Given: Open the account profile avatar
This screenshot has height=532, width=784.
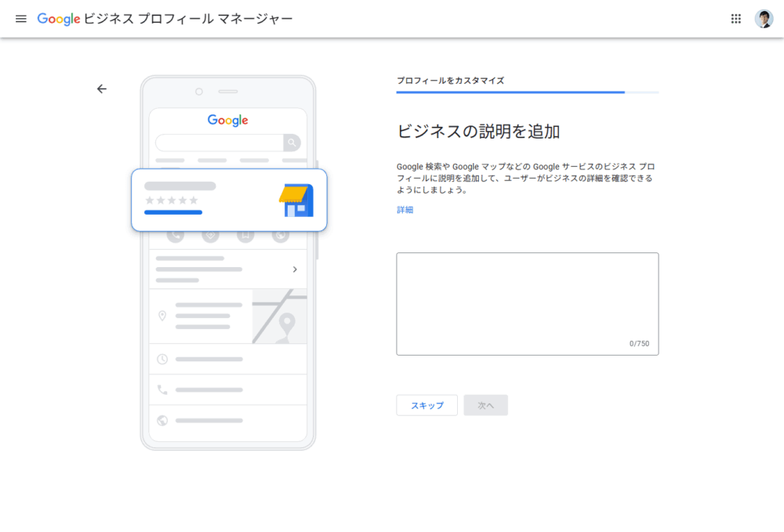Looking at the screenshot, I should pyautogui.click(x=764, y=19).
